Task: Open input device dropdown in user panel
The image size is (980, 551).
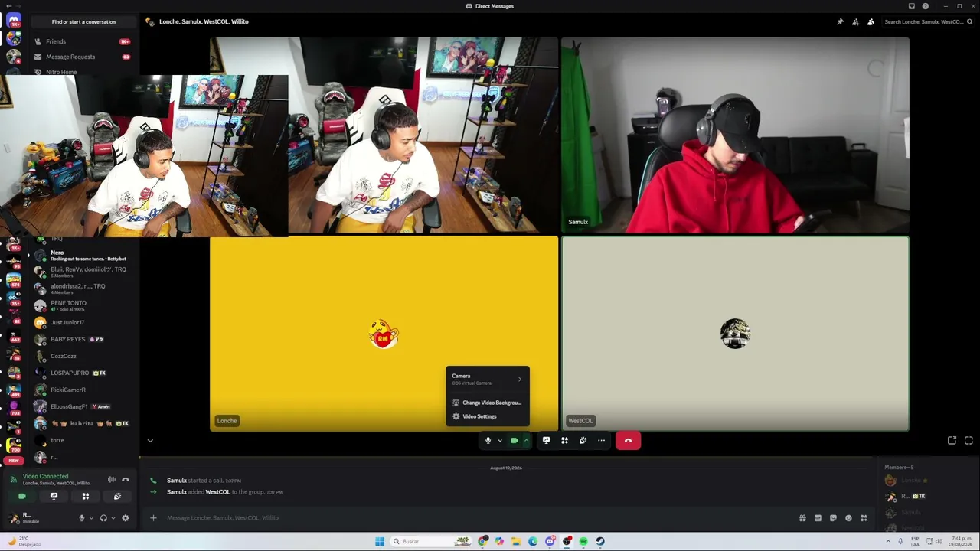Action: click(91, 518)
